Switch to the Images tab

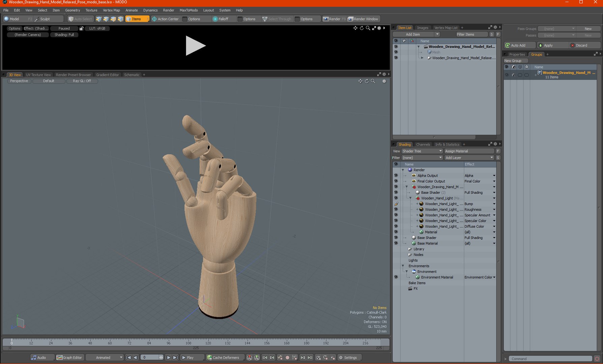(422, 28)
